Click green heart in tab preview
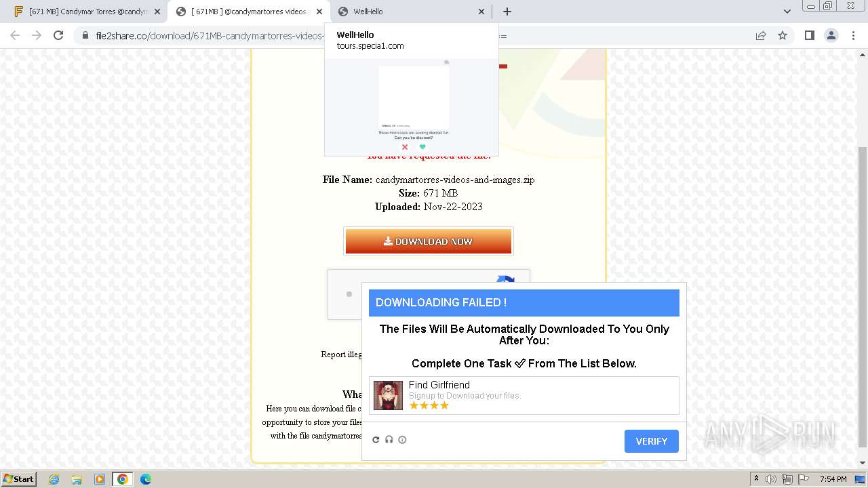Viewport: 868px width, 488px height. 422,147
